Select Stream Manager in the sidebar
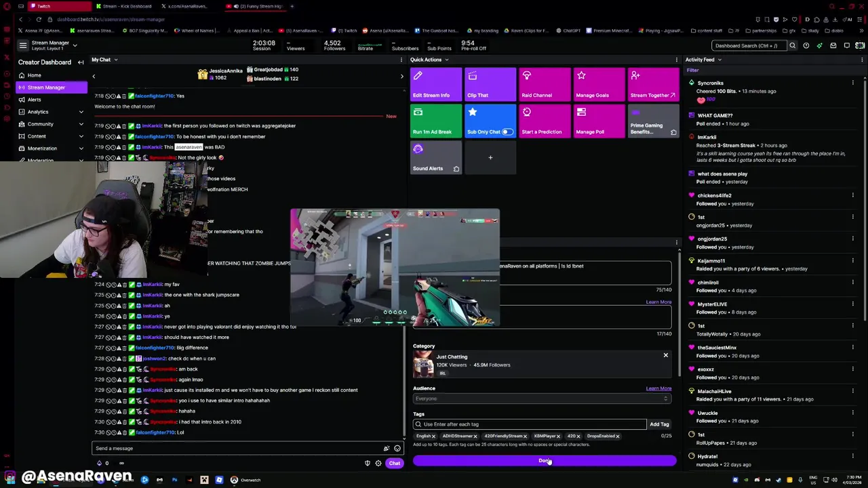This screenshot has width=868, height=488. click(52, 87)
